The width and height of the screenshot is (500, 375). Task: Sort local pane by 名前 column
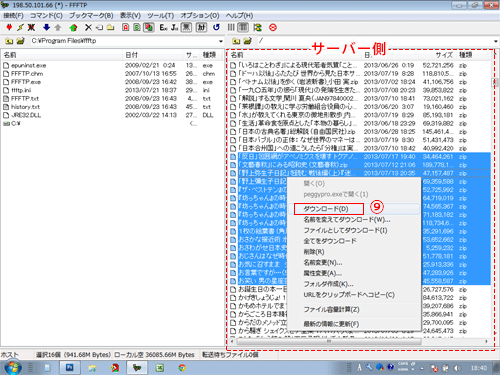click(62, 55)
